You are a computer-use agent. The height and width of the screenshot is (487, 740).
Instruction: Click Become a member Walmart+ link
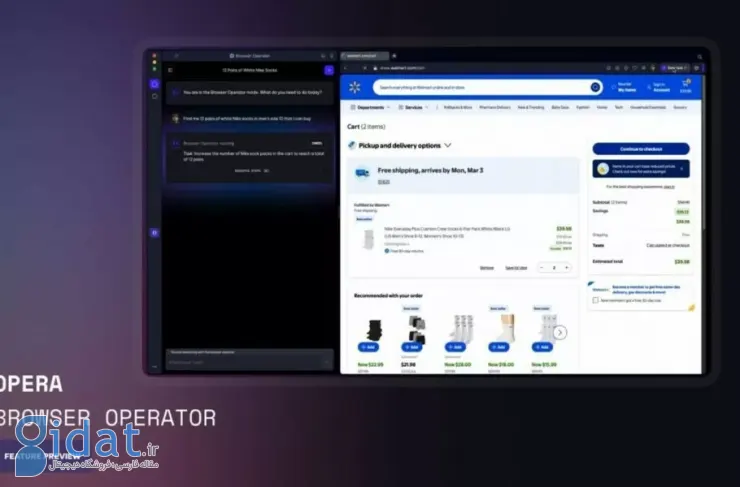(646, 289)
